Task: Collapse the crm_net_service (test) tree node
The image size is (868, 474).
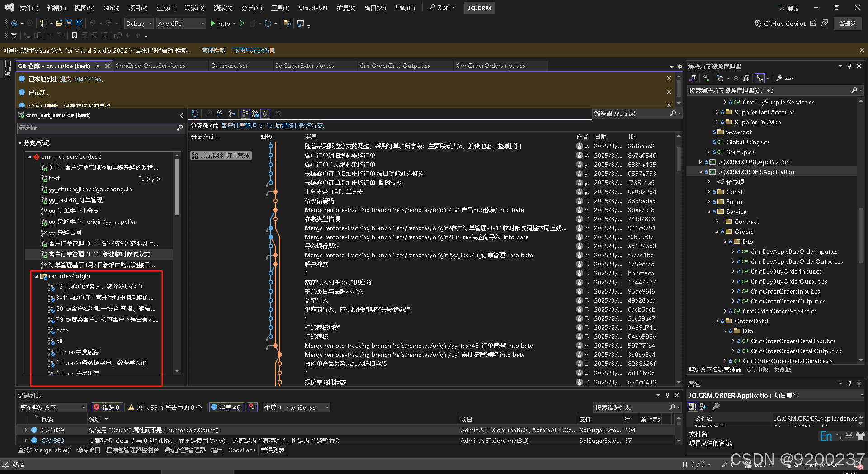Action: tap(29, 156)
